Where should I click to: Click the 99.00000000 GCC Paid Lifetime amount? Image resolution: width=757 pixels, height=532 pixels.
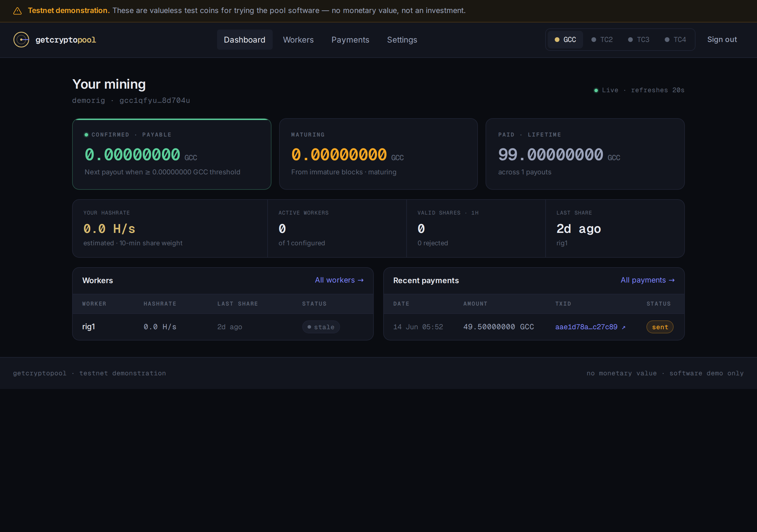tap(559, 155)
